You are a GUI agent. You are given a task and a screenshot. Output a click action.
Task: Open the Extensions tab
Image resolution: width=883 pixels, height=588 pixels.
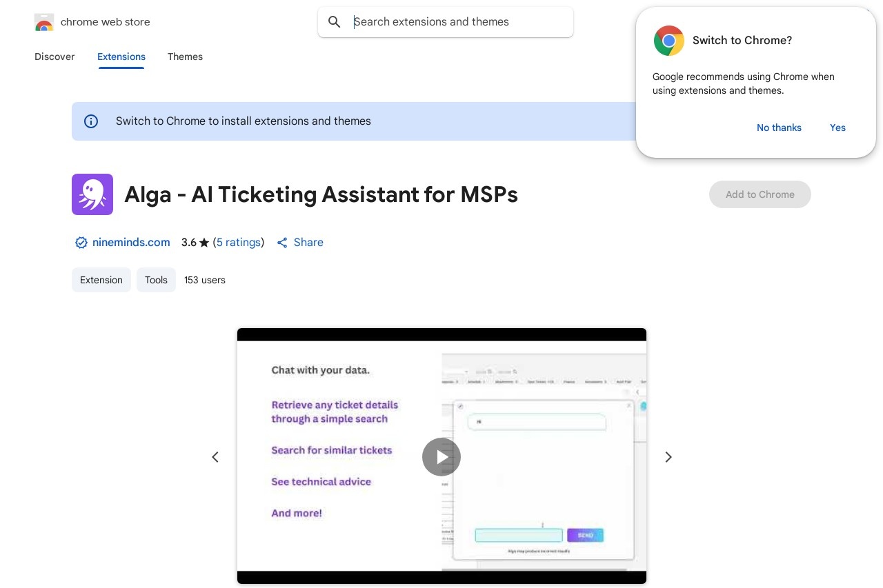pos(121,57)
